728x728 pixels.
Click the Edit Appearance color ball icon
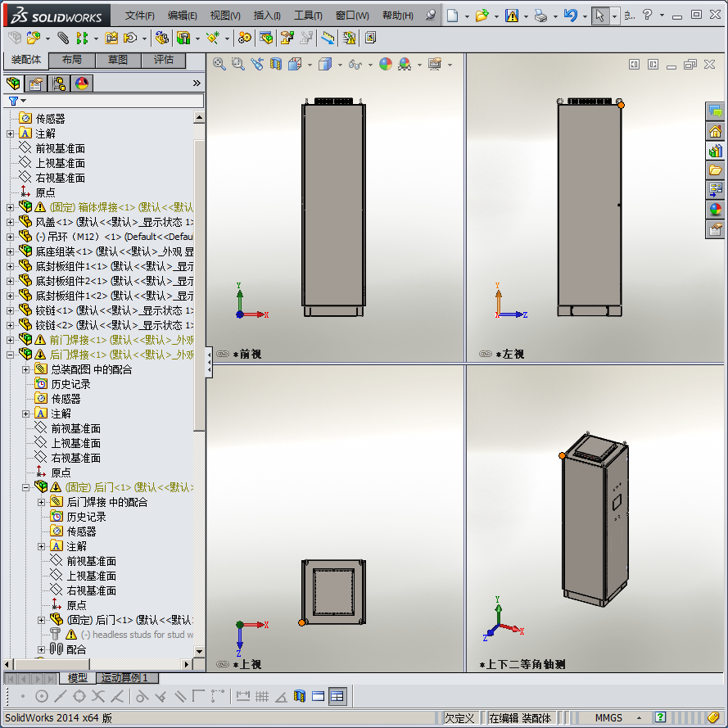coord(386,64)
